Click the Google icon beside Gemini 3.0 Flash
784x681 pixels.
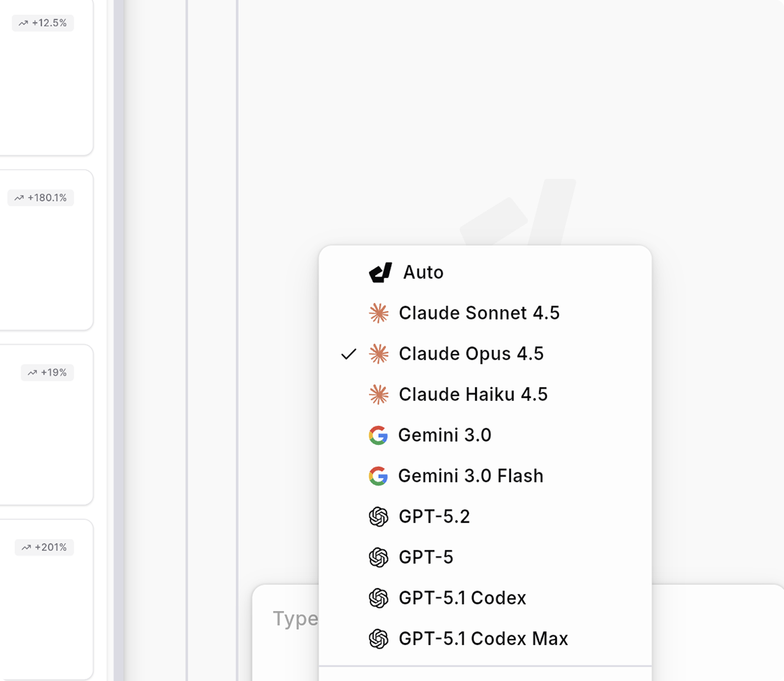click(x=378, y=476)
